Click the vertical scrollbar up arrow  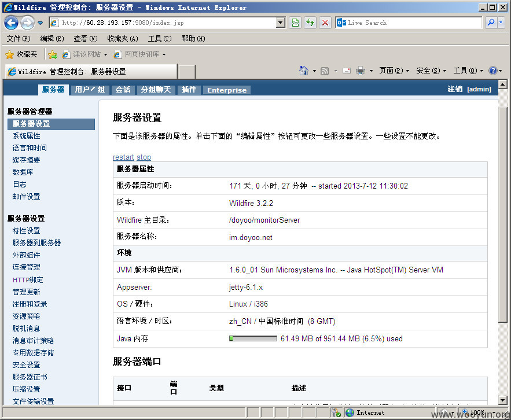(502, 84)
